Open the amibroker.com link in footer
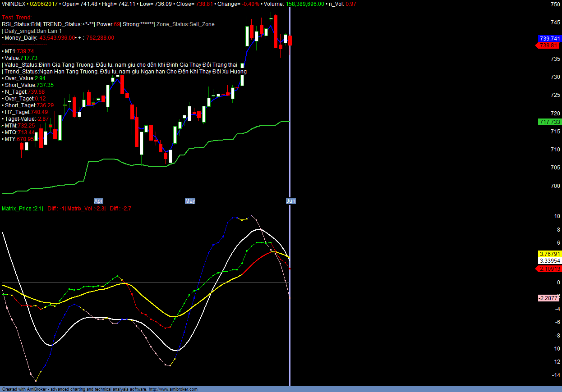The image size is (562, 392). tap(173, 389)
